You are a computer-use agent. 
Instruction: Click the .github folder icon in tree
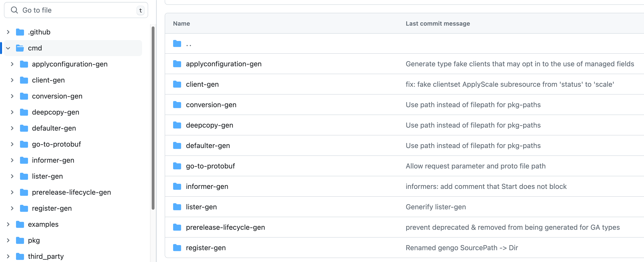tap(20, 32)
